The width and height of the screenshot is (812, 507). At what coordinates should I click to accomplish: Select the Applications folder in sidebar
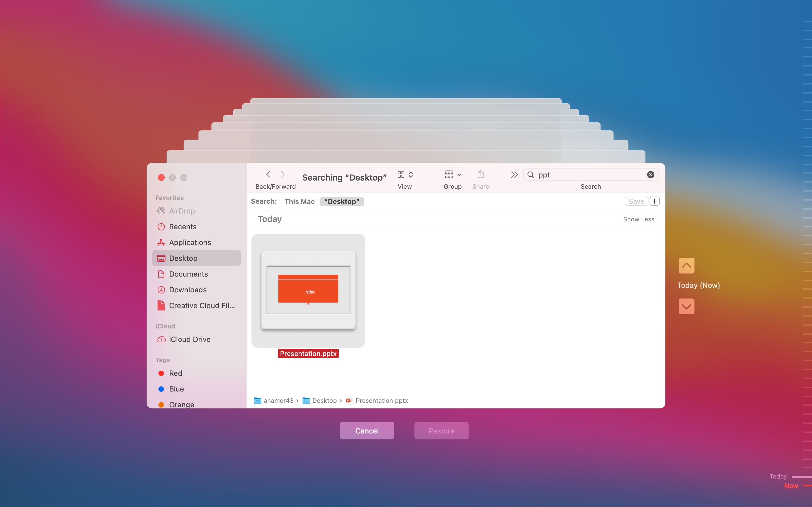point(190,242)
